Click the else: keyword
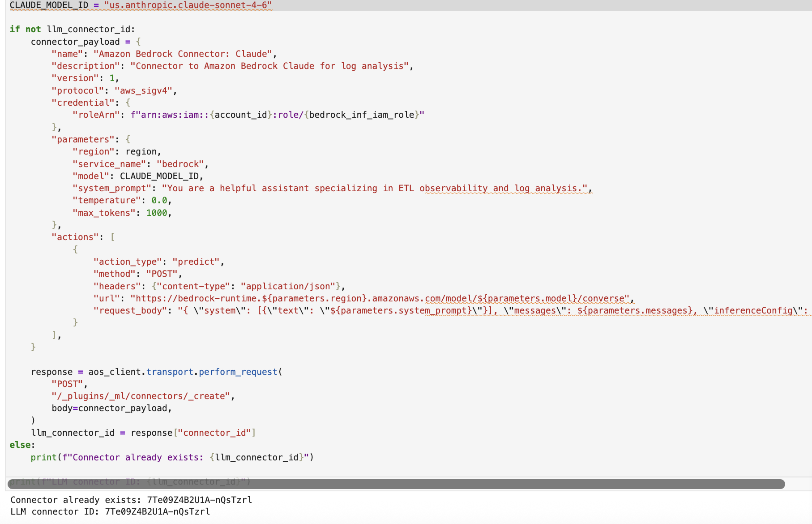Screen dimensions: 812x524 click(22, 445)
